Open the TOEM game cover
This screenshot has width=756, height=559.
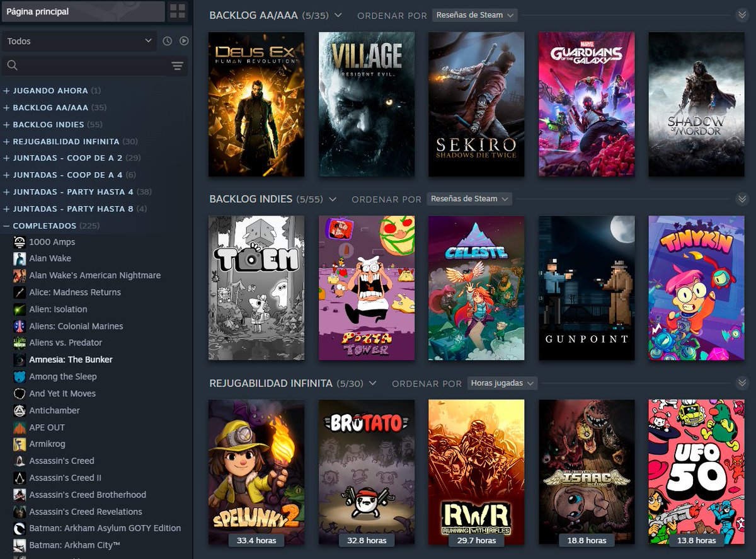[256, 288]
